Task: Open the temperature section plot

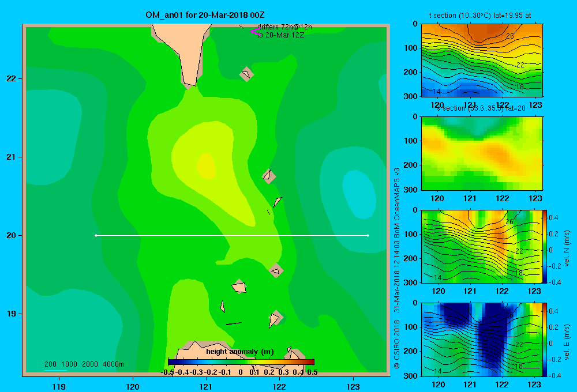Action: click(482, 61)
